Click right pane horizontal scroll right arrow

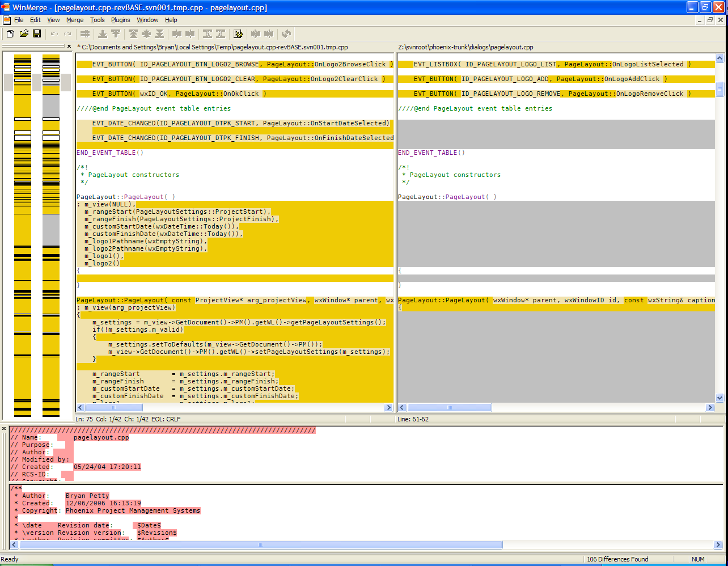tap(710, 408)
